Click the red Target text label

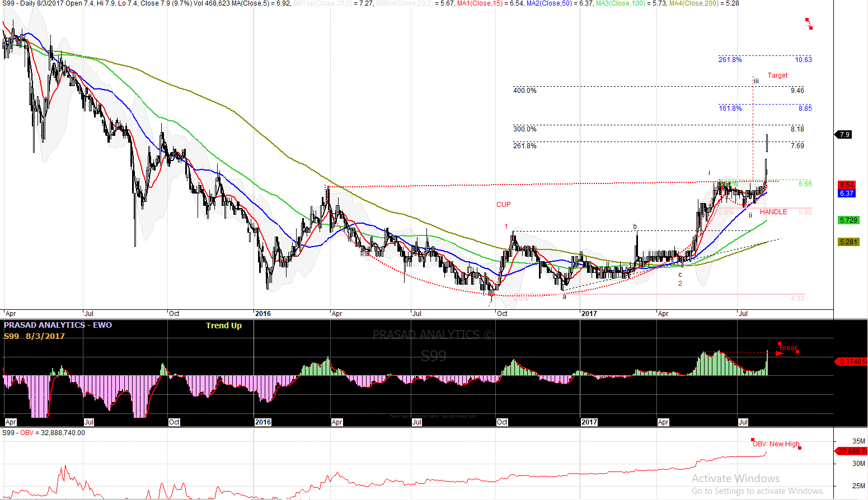click(777, 76)
